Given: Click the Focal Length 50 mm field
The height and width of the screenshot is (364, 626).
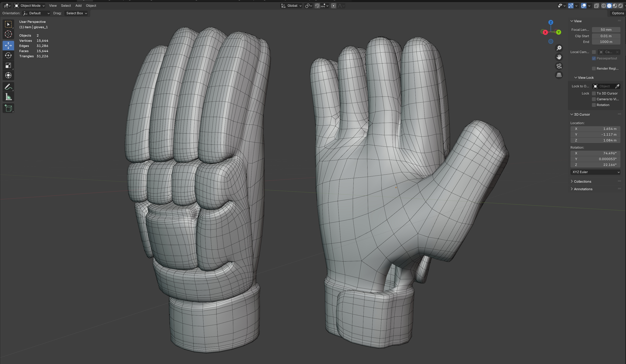Looking at the screenshot, I should [x=606, y=30].
